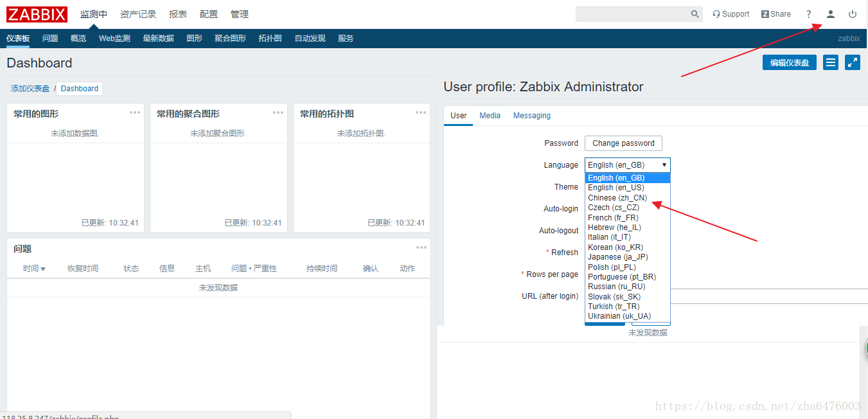Open the 图形 submenu item
Viewport: 868px width, 419px height.
pos(194,39)
